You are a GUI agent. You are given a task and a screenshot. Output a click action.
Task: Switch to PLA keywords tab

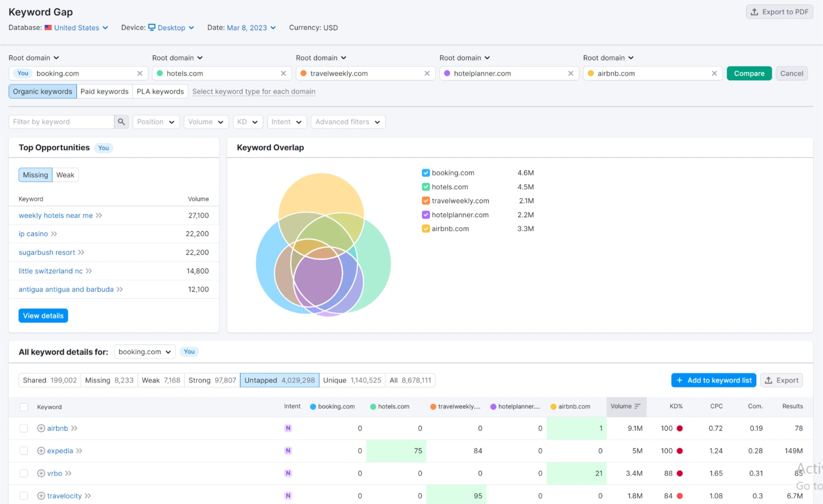pyautogui.click(x=160, y=91)
